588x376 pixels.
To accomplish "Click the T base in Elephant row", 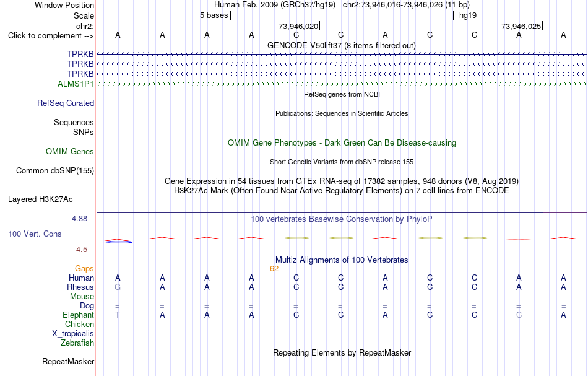I will (x=118, y=315).
